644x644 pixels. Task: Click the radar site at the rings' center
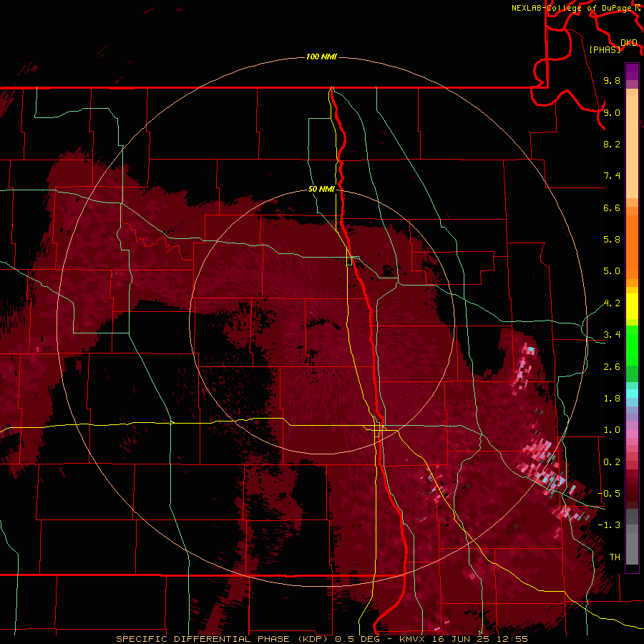[322, 323]
